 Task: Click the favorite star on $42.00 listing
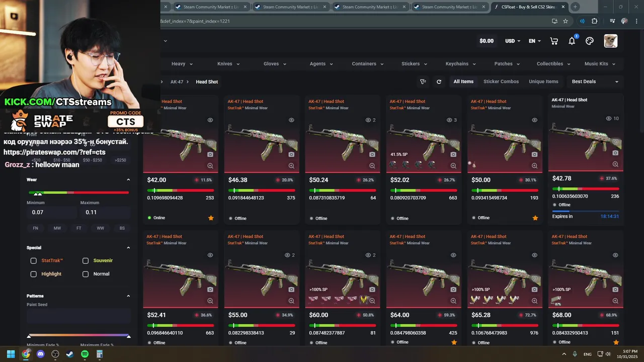pos(211,218)
